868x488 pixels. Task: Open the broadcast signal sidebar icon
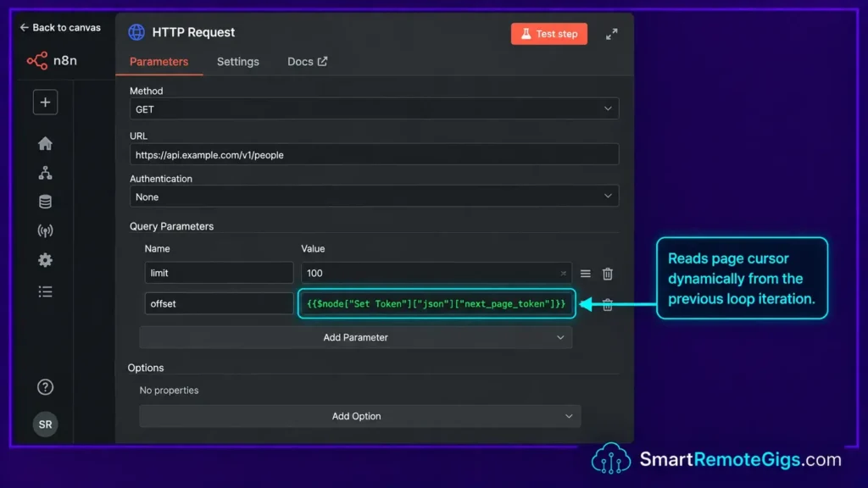(x=46, y=230)
